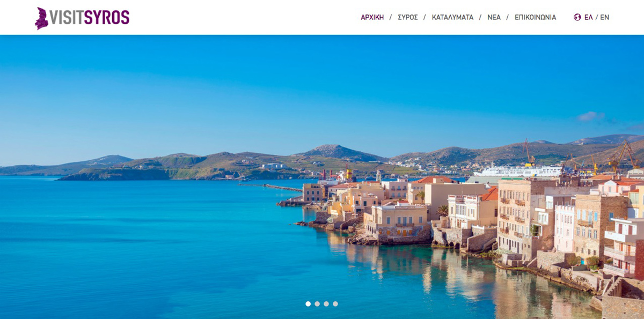
Task: Select the first slideshow dot
Action: 308,304
